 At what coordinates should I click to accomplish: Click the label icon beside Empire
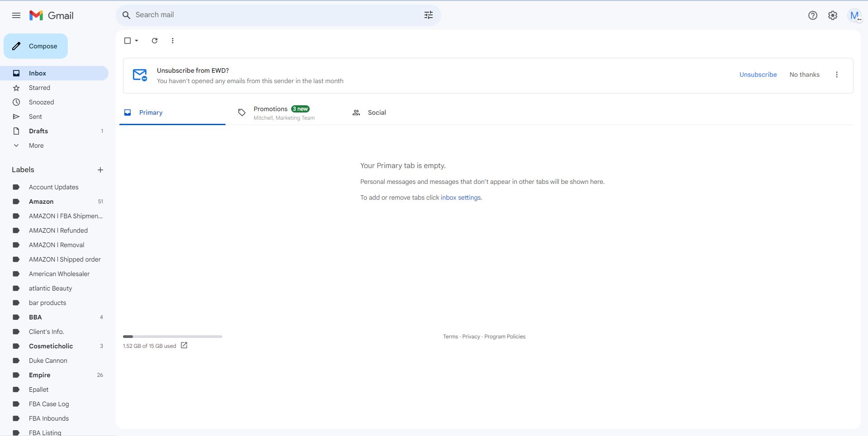coord(16,375)
